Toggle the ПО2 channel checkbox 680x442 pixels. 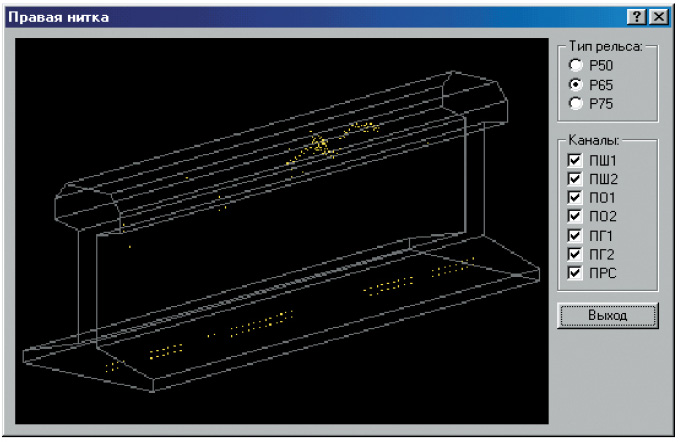(x=575, y=216)
